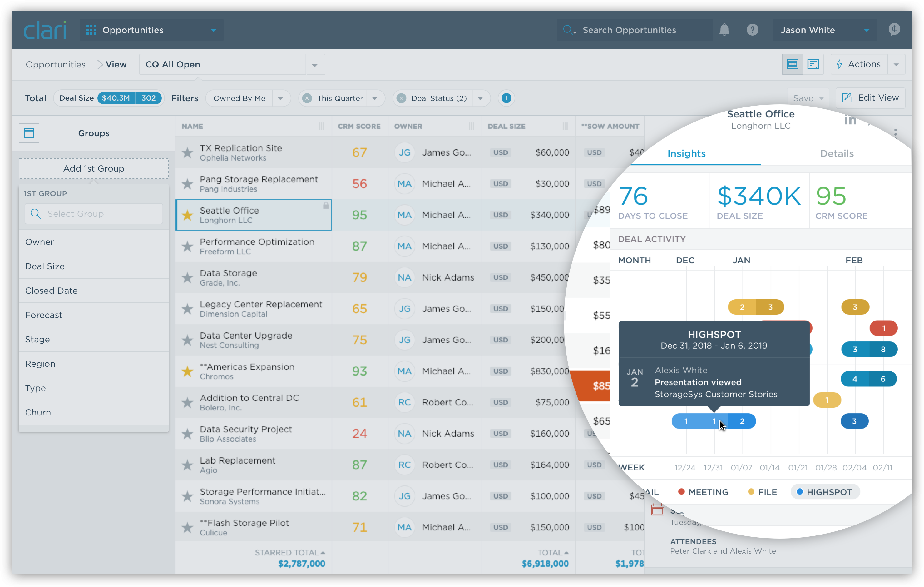Click the JG avatar on TX Replication Site
The image size is (924, 587).
404,152
